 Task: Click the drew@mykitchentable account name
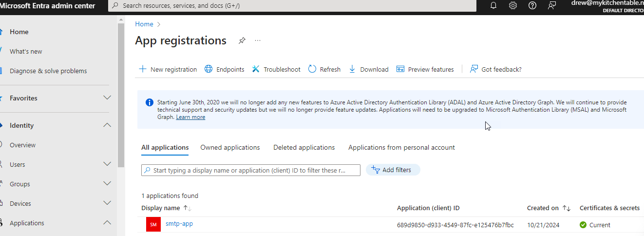[607, 3]
